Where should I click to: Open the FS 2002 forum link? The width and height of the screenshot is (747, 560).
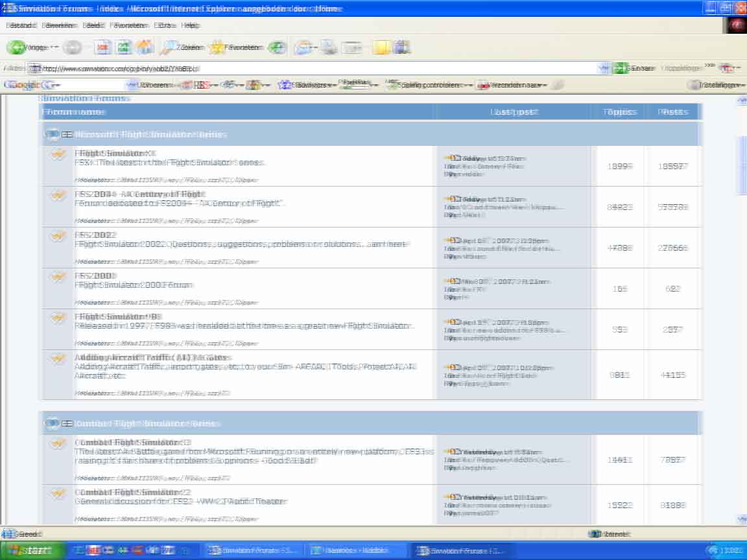click(x=95, y=235)
